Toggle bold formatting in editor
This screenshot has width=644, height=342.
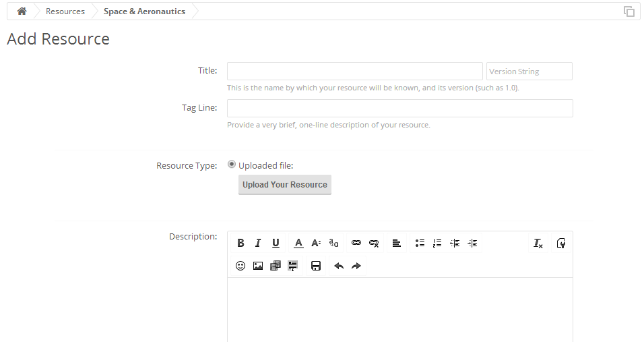click(240, 243)
